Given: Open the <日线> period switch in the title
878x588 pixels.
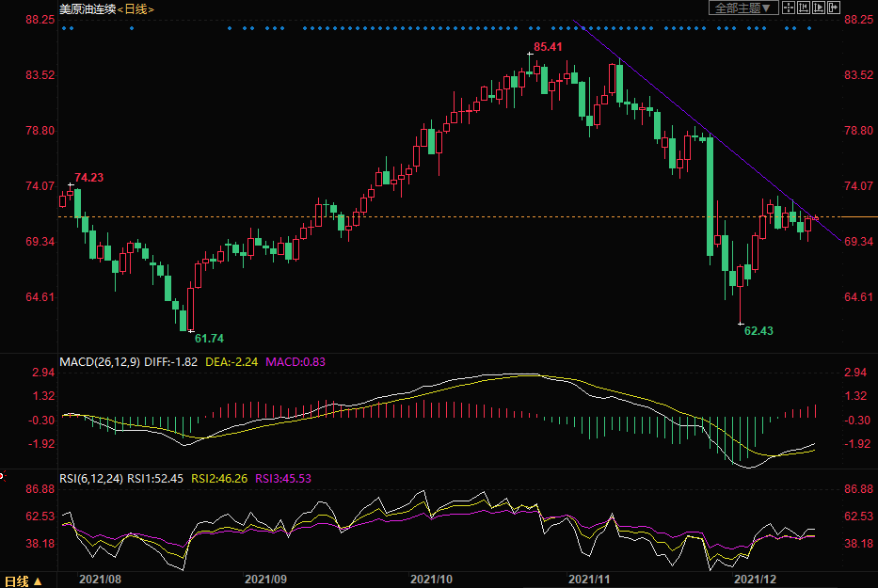Looking at the screenshot, I should (136, 8).
